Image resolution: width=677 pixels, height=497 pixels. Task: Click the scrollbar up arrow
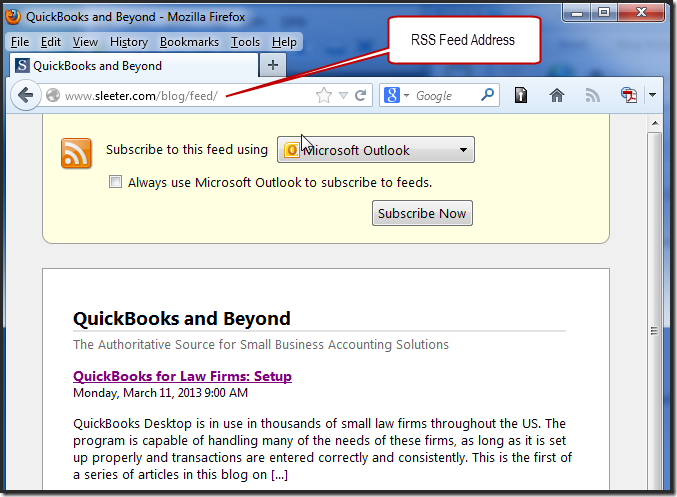coord(655,123)
